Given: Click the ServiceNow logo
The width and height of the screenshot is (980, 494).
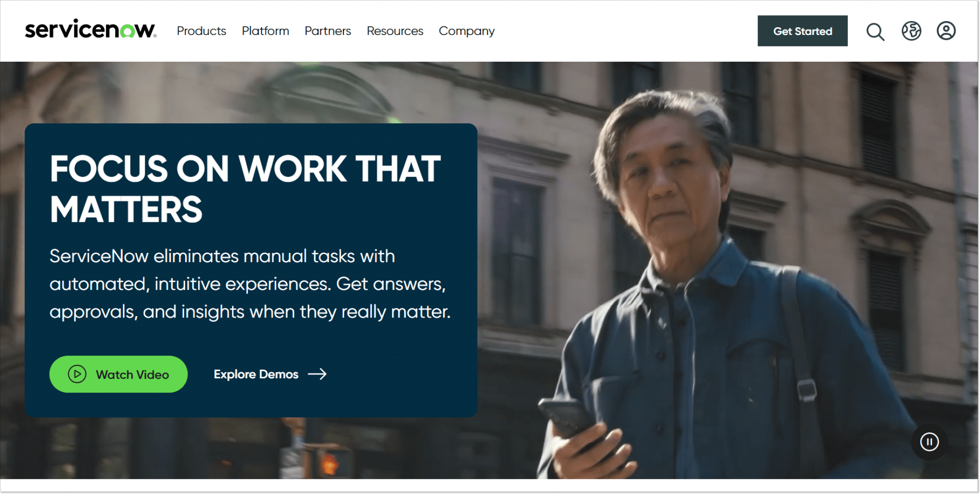Looking at the screenshot, I should pyautogui.click(x=90, y=30).
